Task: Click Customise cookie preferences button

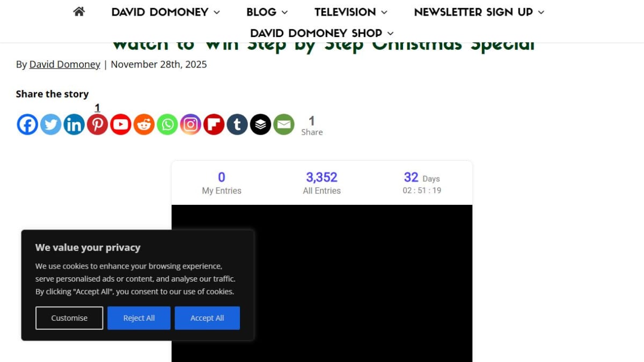Action: tap(69, 318)
